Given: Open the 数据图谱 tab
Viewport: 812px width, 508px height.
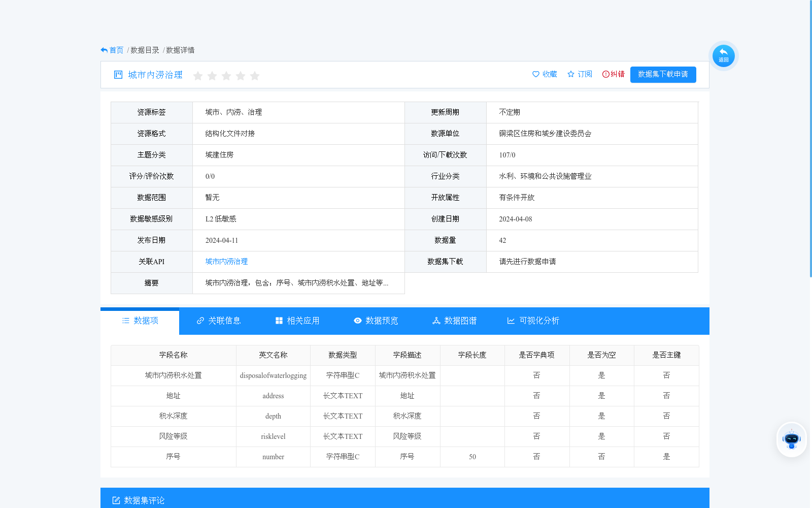Looking at the screenshot, I should point(455,321).
